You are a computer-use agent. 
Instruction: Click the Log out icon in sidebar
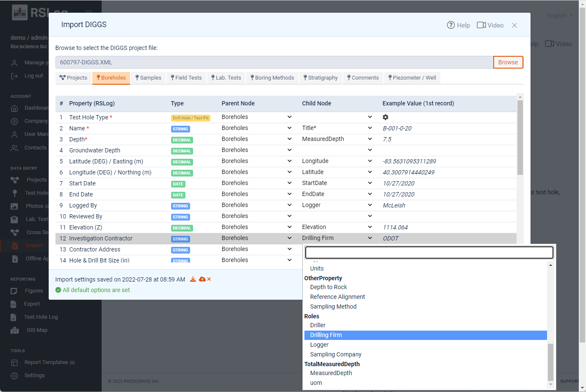[14, 76]
